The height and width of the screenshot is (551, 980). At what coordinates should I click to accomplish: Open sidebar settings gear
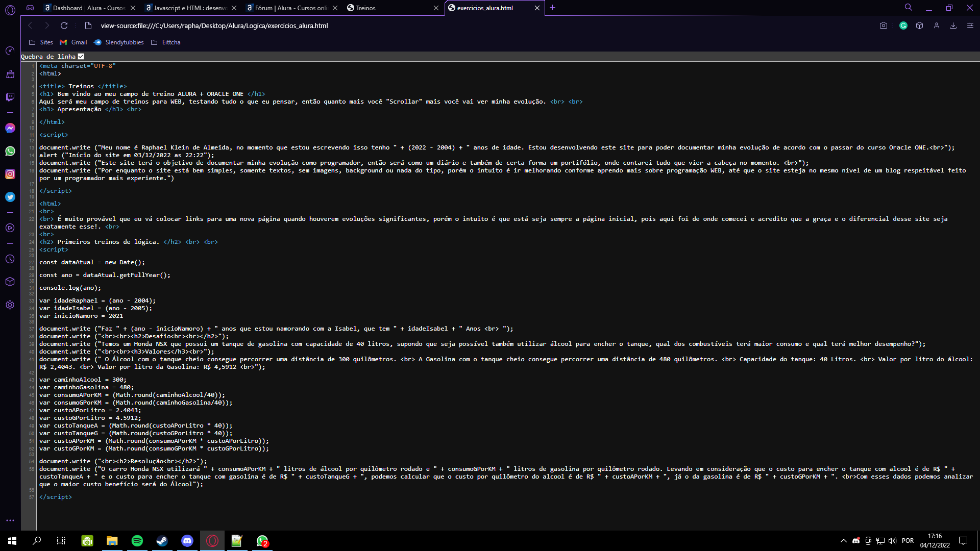[10, 305]
